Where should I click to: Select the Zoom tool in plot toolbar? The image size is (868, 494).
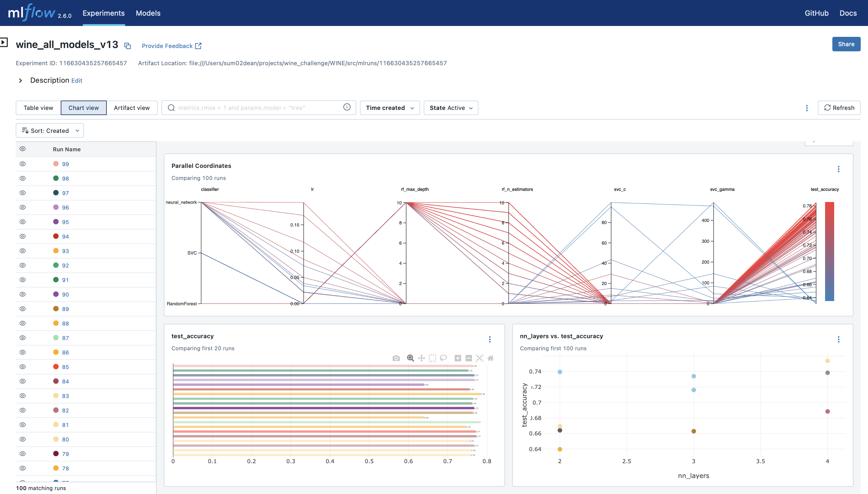[410, 358]
